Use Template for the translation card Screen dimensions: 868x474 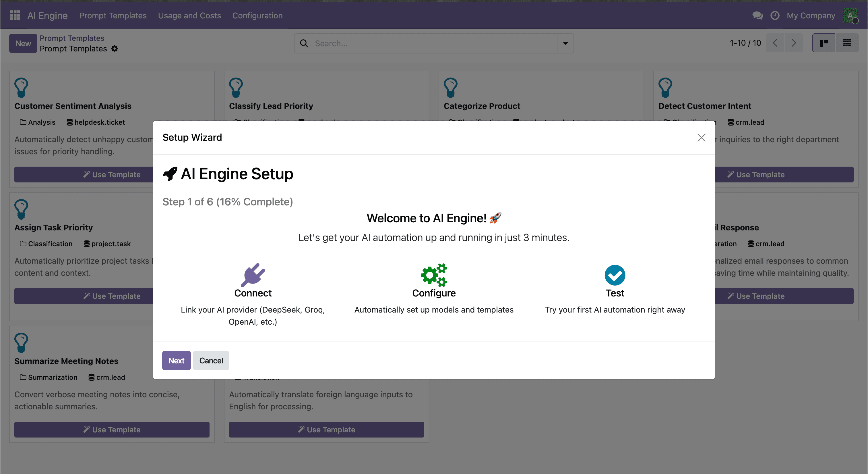coord(326,429)
